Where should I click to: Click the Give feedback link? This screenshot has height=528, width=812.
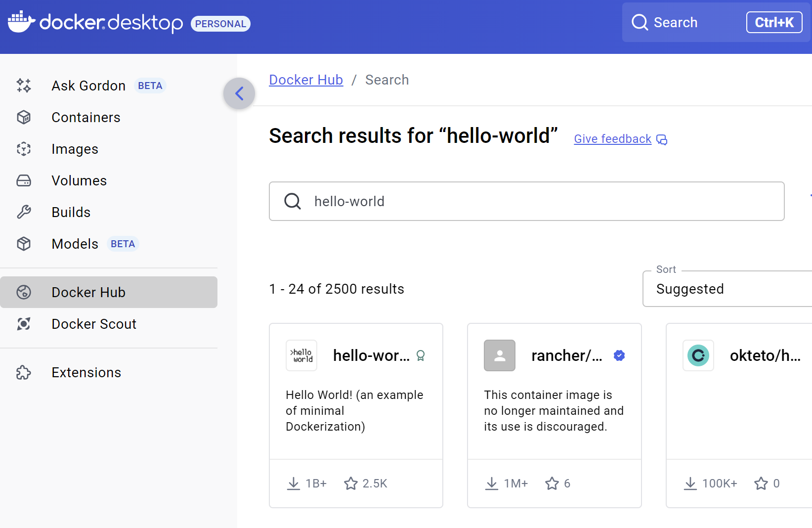pyautogui.click(x=612, y=139)
